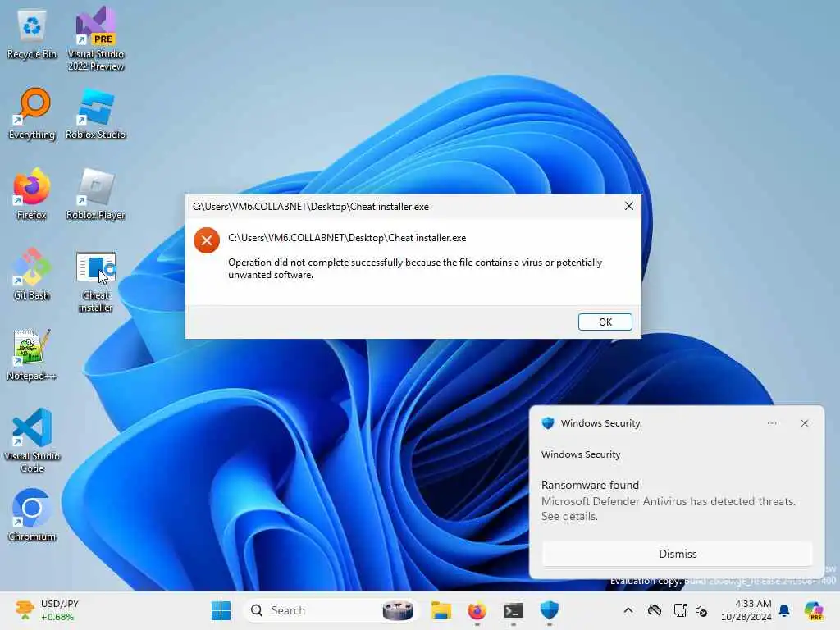Select the Cheat installer desktop icon
This screenshot has width=840, height=630.
click(x=96, y=282)
